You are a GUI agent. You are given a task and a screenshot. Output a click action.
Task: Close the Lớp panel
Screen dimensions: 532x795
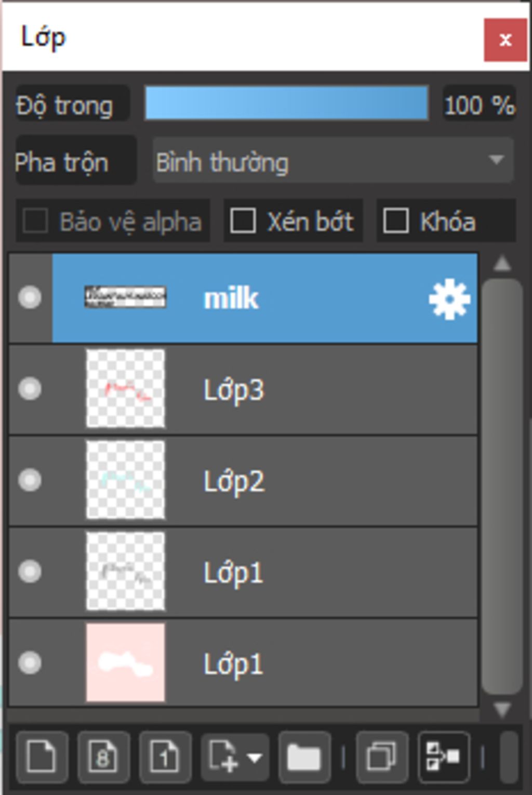[505, 40]
